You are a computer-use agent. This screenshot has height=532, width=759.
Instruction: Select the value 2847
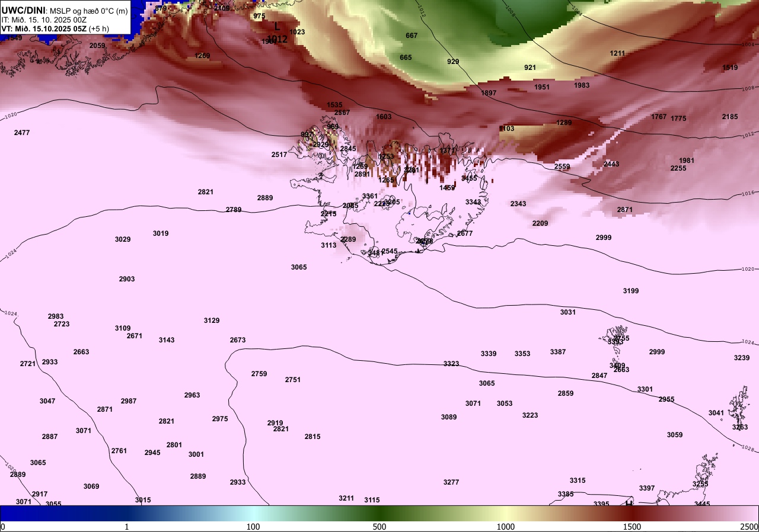tap(599, 376)
